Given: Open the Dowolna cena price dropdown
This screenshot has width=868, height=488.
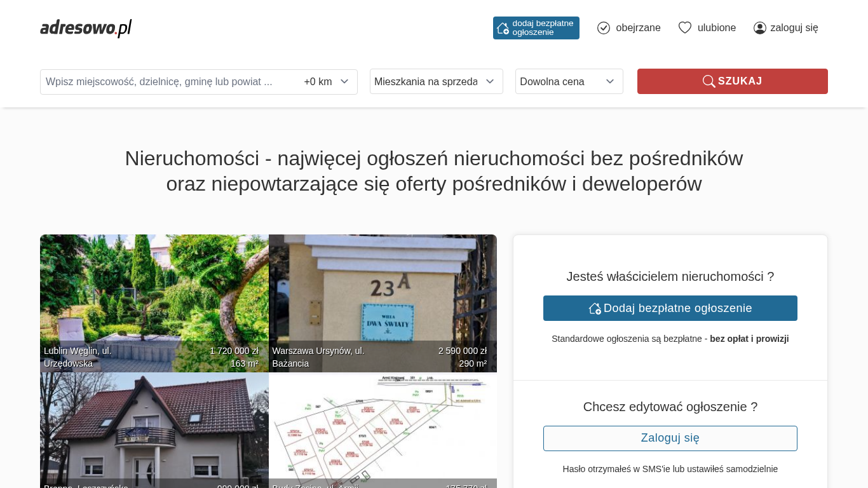Looking at the screenshot, I should tap(569, 81).
